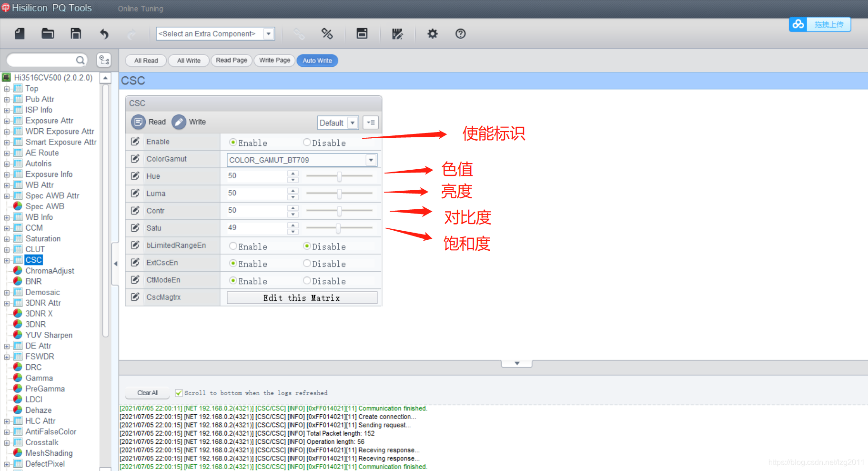Select Enable for bLimitedRangeEn
This screenshot has height=471, width=868.
(x=233, y=246)
